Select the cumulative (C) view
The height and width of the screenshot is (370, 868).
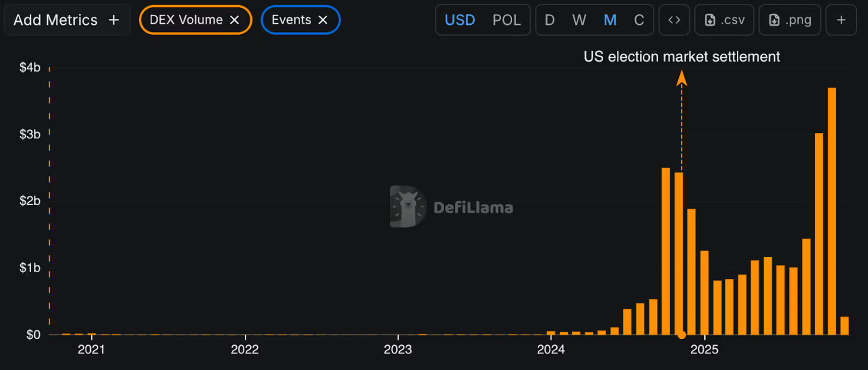639,20
